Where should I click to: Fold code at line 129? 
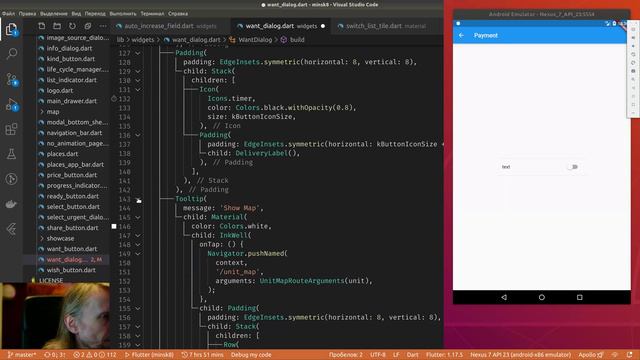[138, 71]
